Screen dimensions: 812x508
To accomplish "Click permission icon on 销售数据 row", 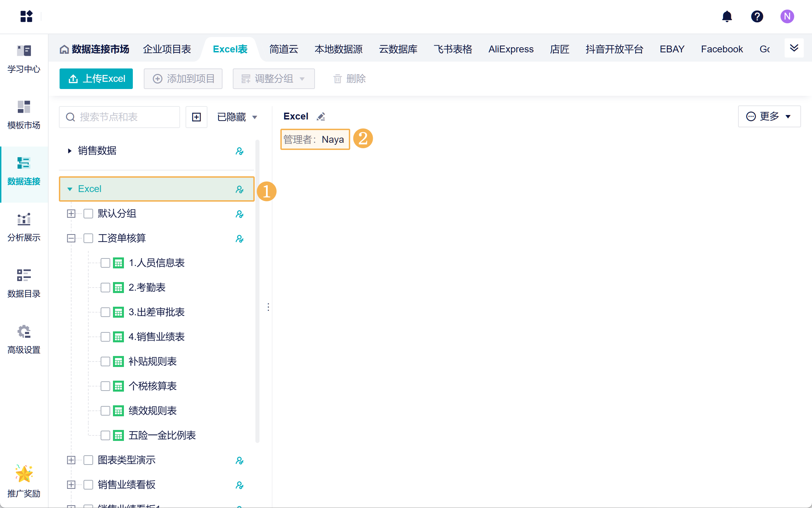I will coord(239,151).
